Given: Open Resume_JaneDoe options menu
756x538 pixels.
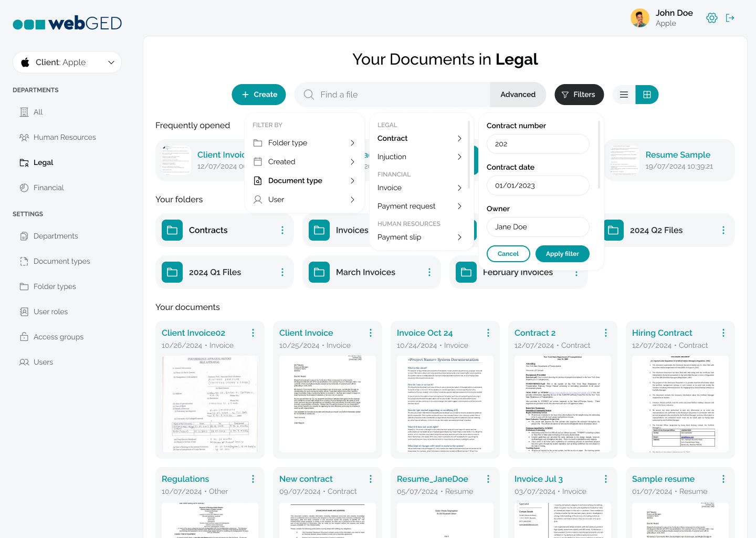Looking at the screenshot, I should [488, 479].
